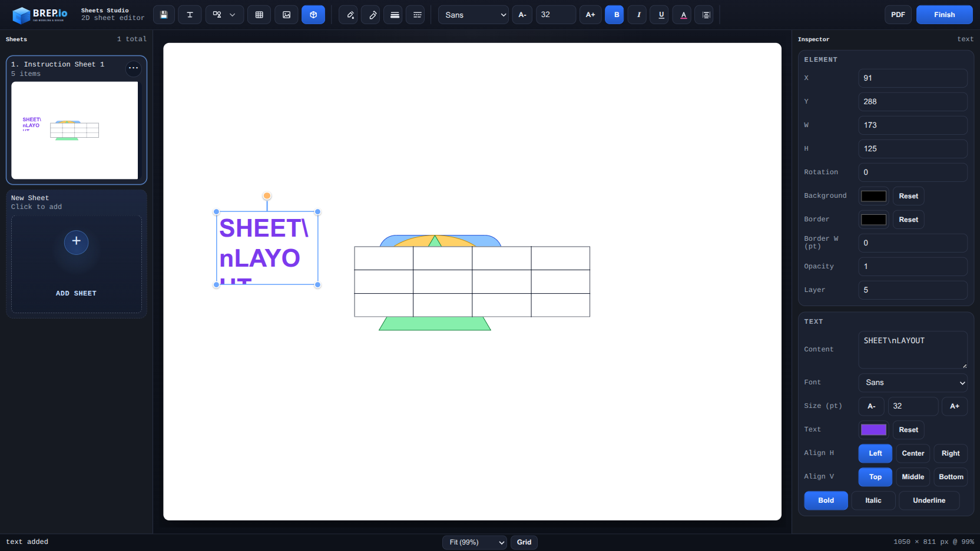Reset the Background color
The height and width of the screenshot is (551, 980).
coord(908,196)
